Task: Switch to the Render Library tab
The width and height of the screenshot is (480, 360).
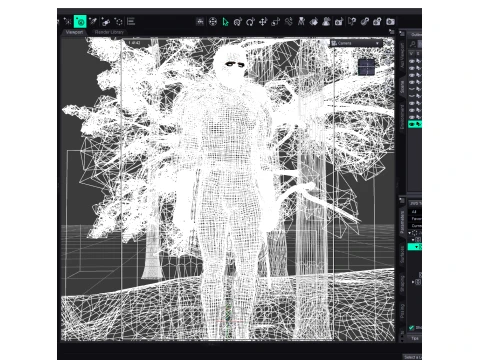Action: [x=109, y=32]
